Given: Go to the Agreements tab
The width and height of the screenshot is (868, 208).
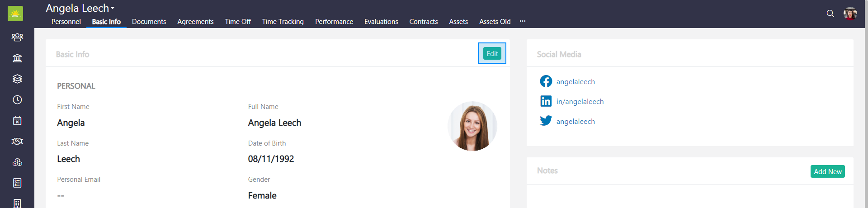Looking at the screenshot, I should [195, 22].
